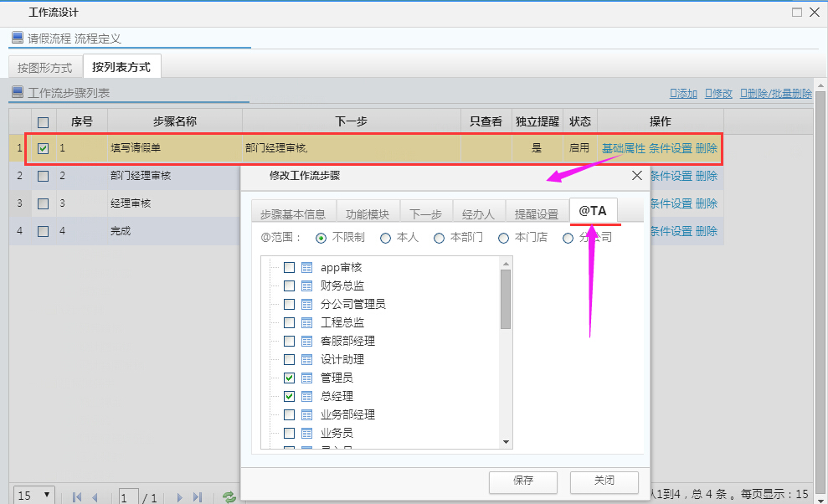Check the app审核 checkbox
The height and width of the screenshot is (504, 828).
[289, 267]
